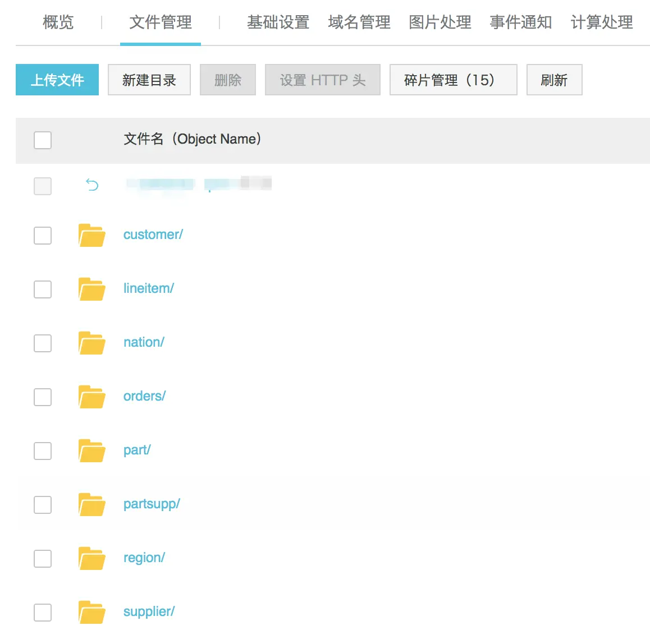Check the box for partsupp/ row
The height and width of the screenshot is (644, 650).
pos(43,505)
